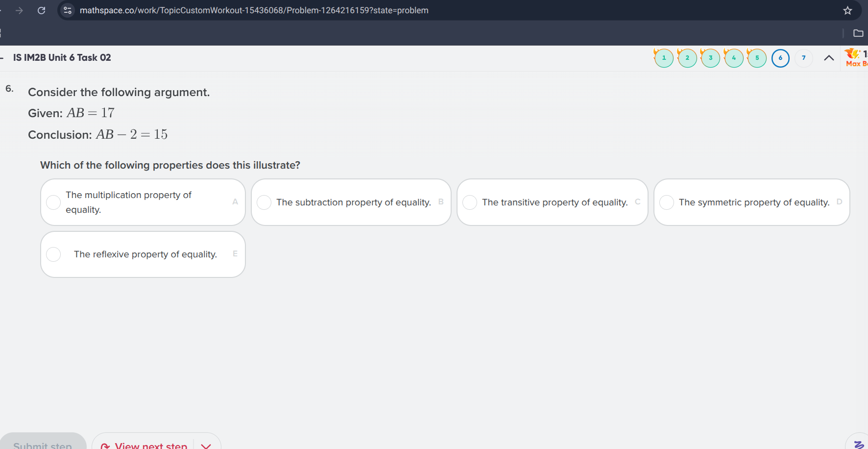868x449 pixels.
Task: Choose the reflexive property of equality
Action: [53, 254]
